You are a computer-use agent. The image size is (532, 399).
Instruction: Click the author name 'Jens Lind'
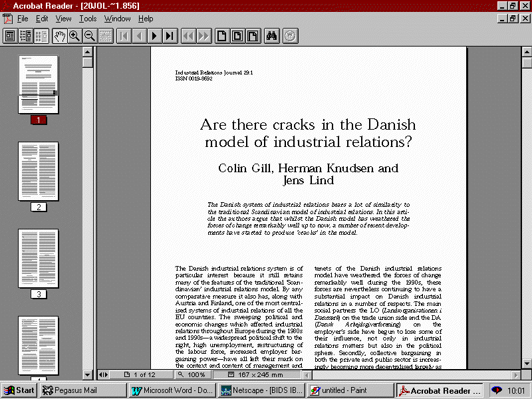309,180
